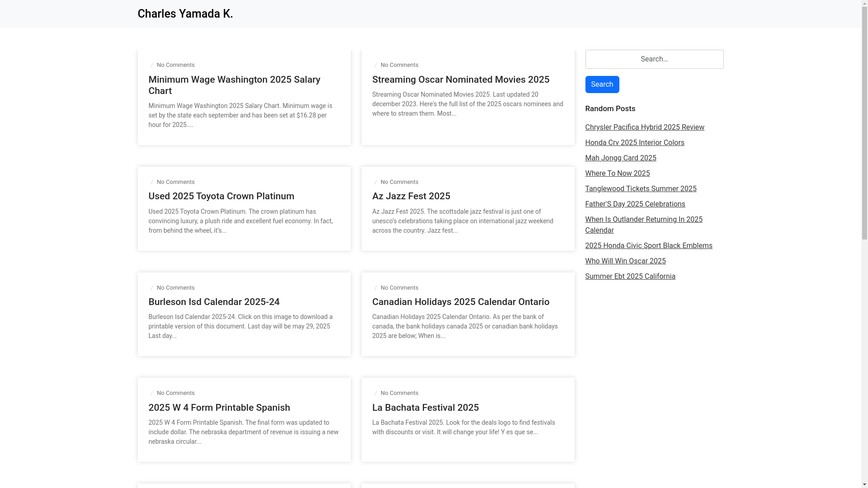The image size is (868, 488).
Task: Open No Comments on Az Jazz Fest post
Action: click(399, 182)
